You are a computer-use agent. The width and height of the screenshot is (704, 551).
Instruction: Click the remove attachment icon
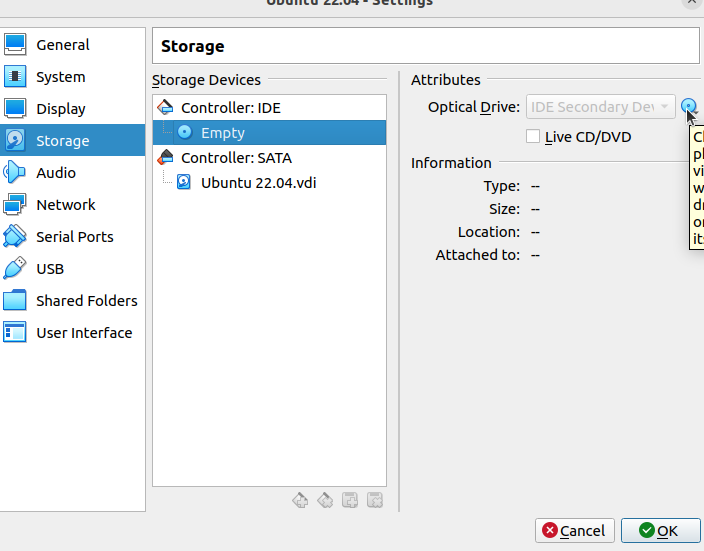[x=375, y=500]
